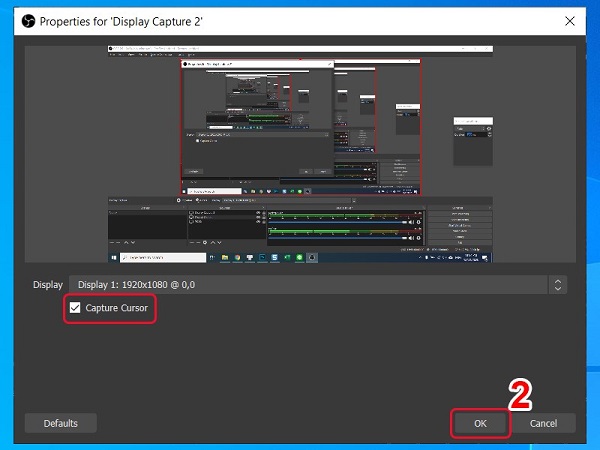
Task: Confirm with the OK button
Action: [x=480, y=423]
